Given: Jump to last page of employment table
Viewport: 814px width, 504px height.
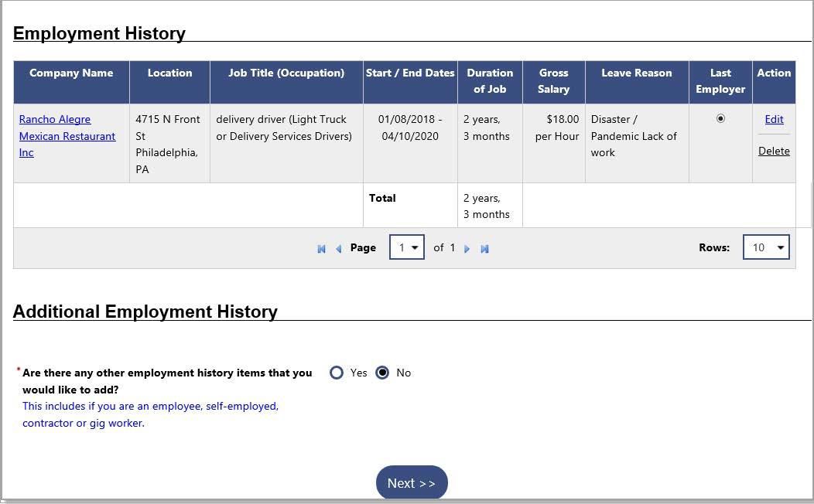Looking at the screenshot, I should coord(484,249).
